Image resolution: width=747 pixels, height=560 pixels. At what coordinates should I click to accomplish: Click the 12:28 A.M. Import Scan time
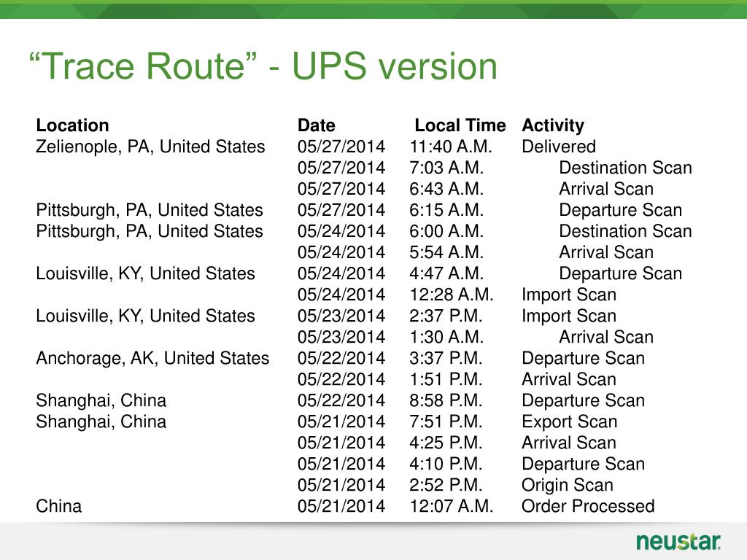coord(451,295)
